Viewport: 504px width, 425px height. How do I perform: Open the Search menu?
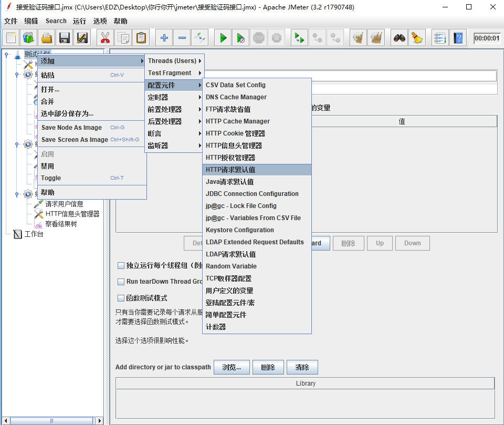pyautogui.click(x=56, y=21)
